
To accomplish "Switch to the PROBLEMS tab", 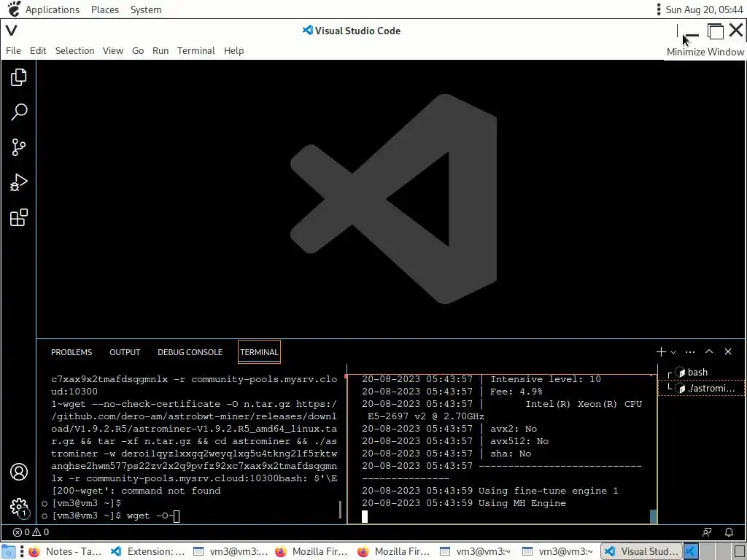I will point(71,352).
